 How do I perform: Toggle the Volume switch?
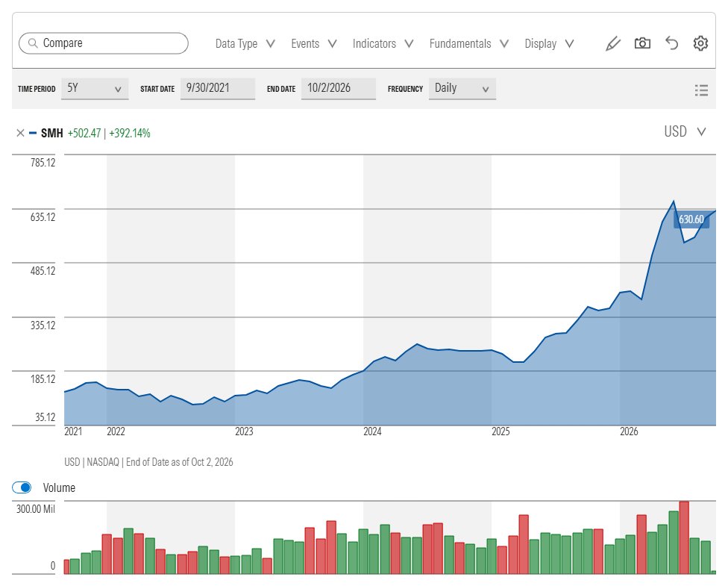(x=22, y=487)
